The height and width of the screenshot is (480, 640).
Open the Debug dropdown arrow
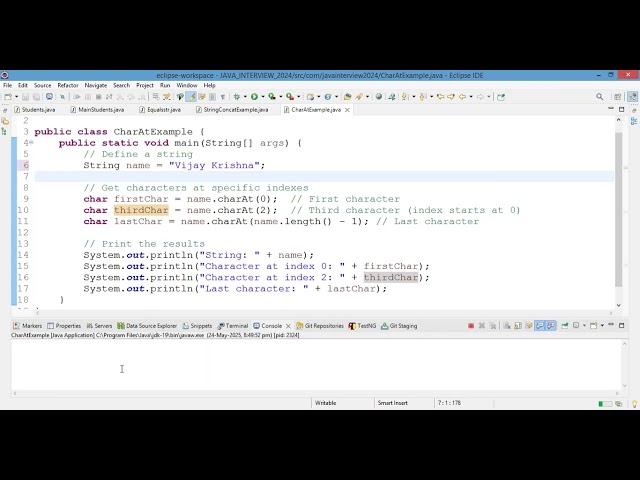coord(245,97)
